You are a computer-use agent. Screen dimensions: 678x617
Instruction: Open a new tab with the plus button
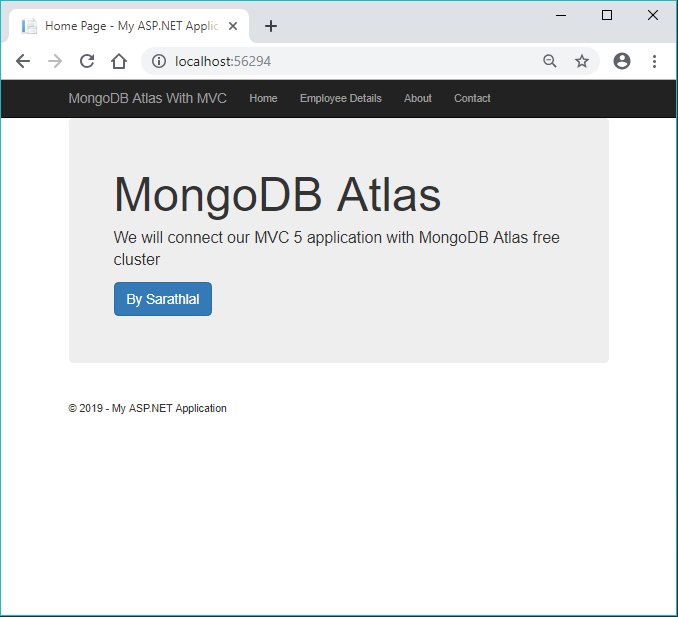(271, 26)
